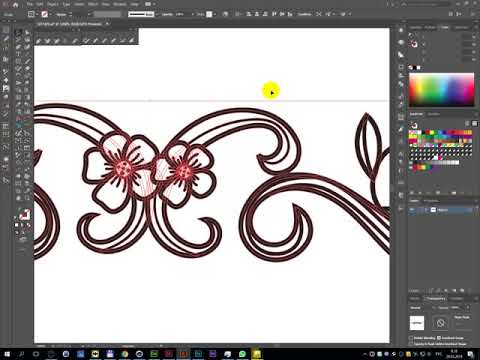Open the File menu

30,5
